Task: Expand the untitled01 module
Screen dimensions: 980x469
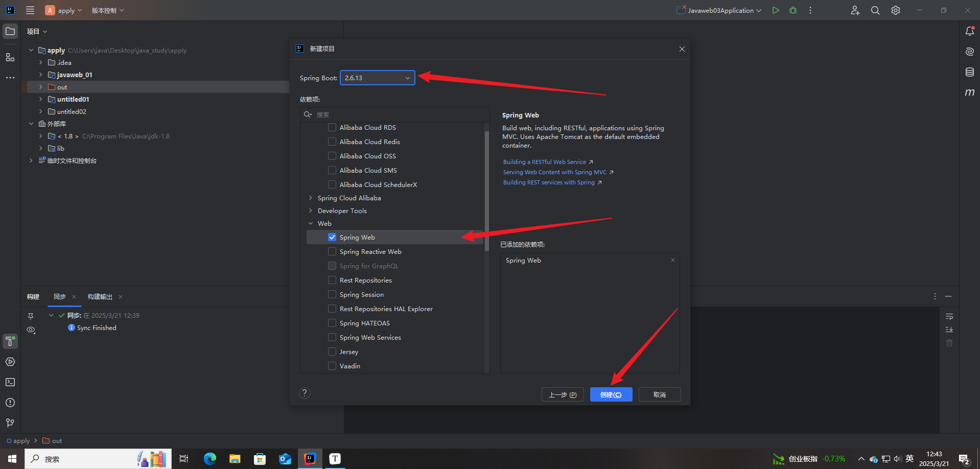Action: coord(41,99)
